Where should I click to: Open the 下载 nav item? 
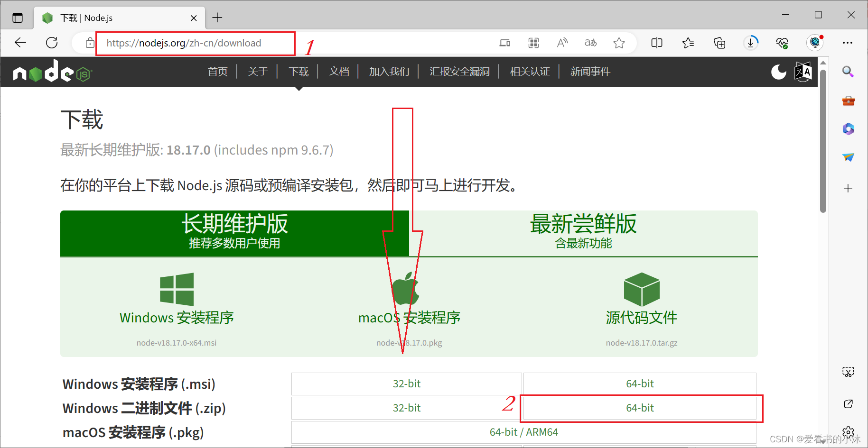[x=299, y=72]
